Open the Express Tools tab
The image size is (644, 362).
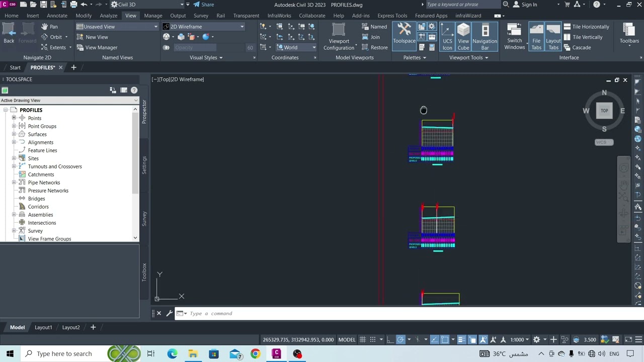[392, 16]
